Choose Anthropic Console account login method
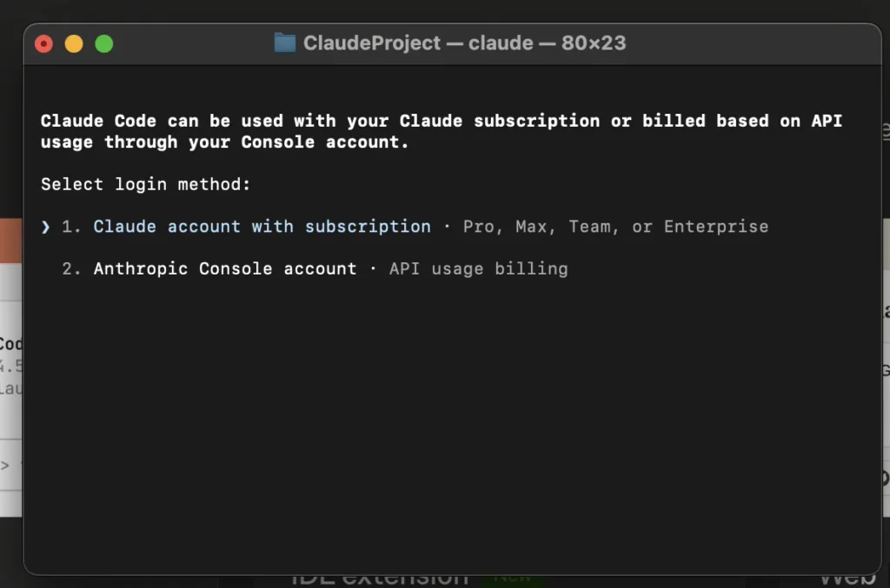 [x=224, y=269]
